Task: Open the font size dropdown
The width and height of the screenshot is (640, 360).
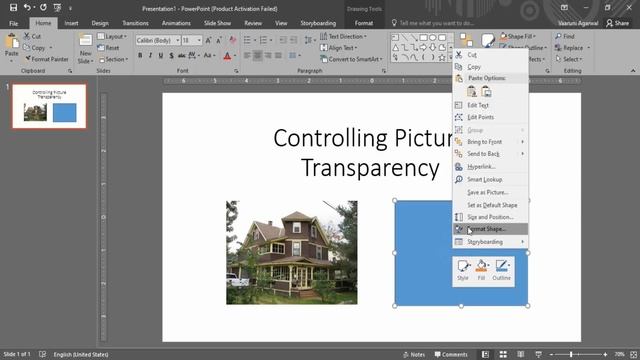Action: pos(199,40)
